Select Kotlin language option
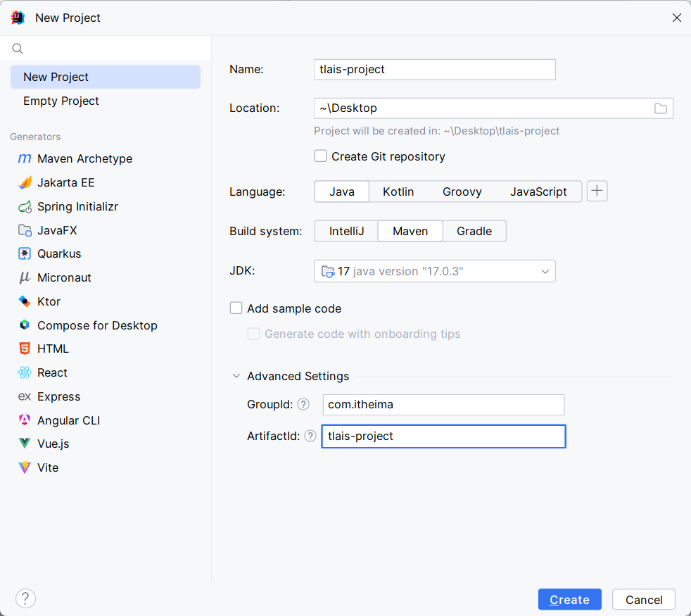The image size is (691, 616). tap(398, 191)
